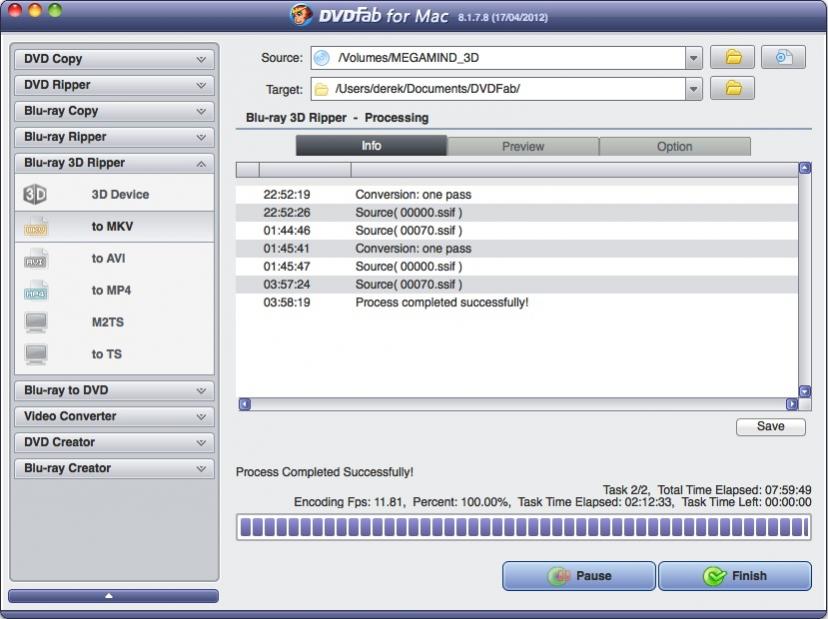Select the 3D Device profile icon
The height and width of the screenshot is (619, 828).
click(x=35, y=195)
